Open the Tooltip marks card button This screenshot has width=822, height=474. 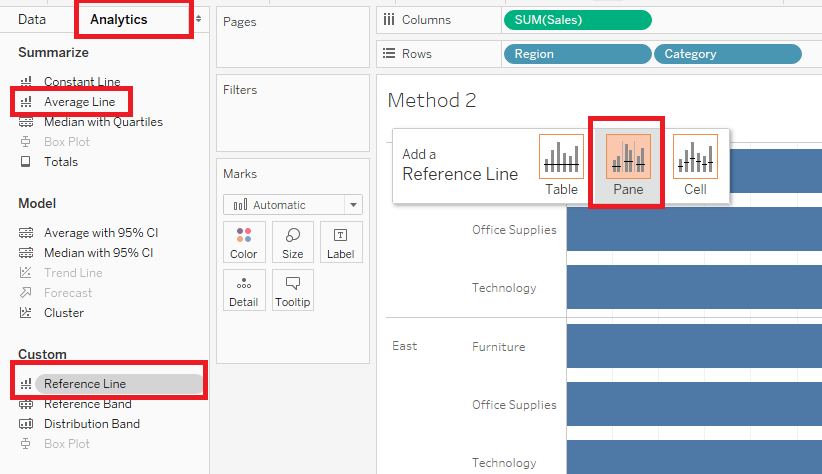(293, 290)
